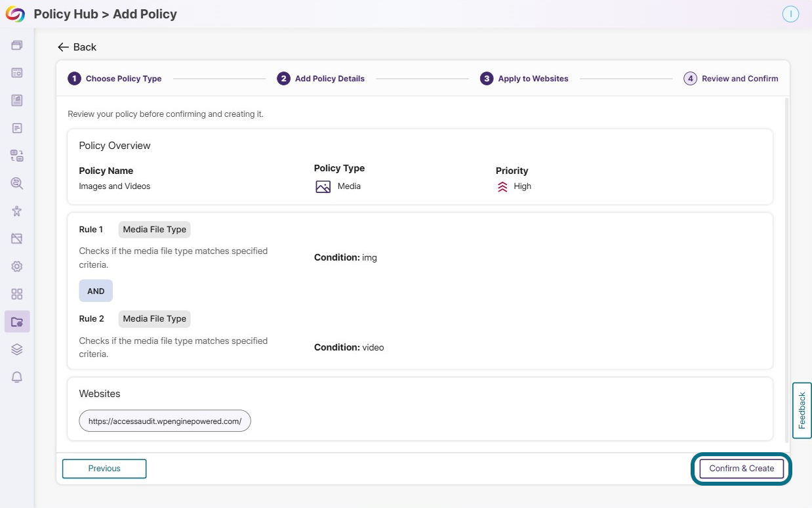Click the colorful app logo

point(14,14)
